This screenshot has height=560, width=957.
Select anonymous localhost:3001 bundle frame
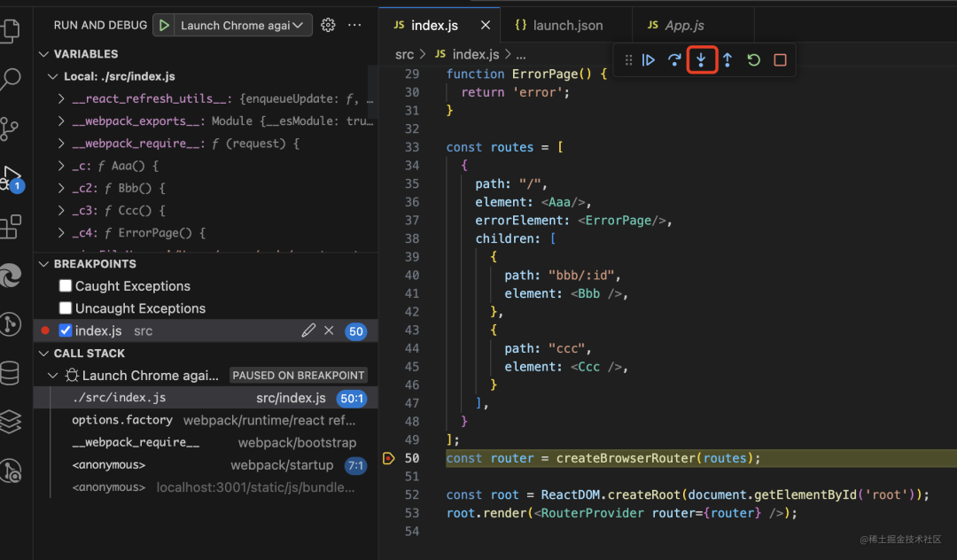click(x=206, y=487)
